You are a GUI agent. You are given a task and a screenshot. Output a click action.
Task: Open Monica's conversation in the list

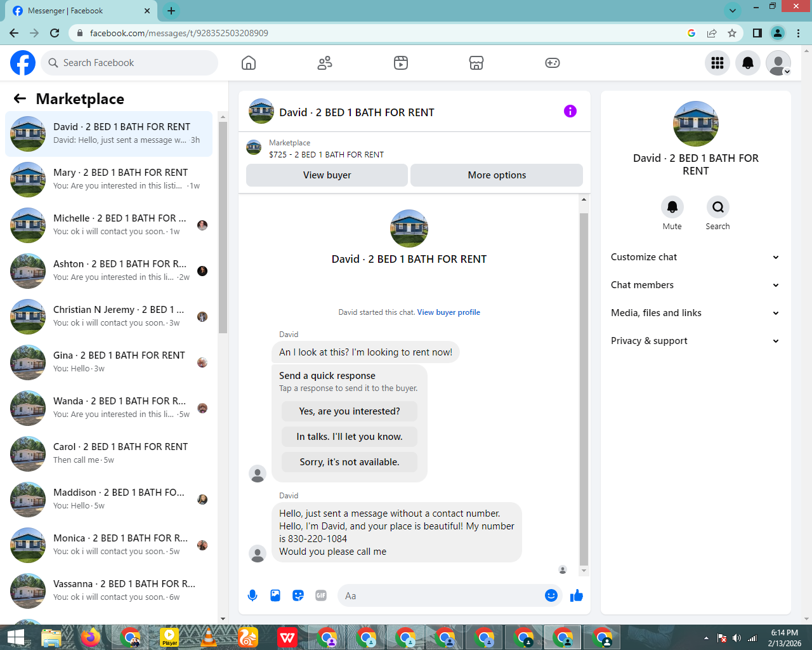[108, 545]
